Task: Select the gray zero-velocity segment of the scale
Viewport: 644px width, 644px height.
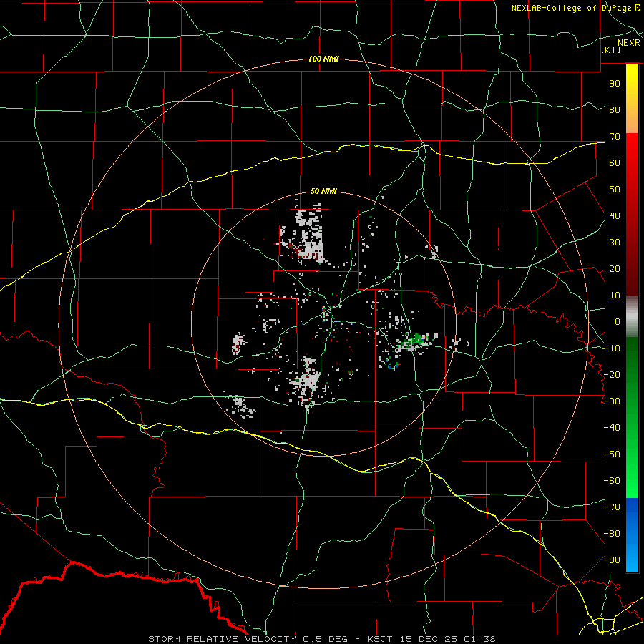Action: pos(632,317)
